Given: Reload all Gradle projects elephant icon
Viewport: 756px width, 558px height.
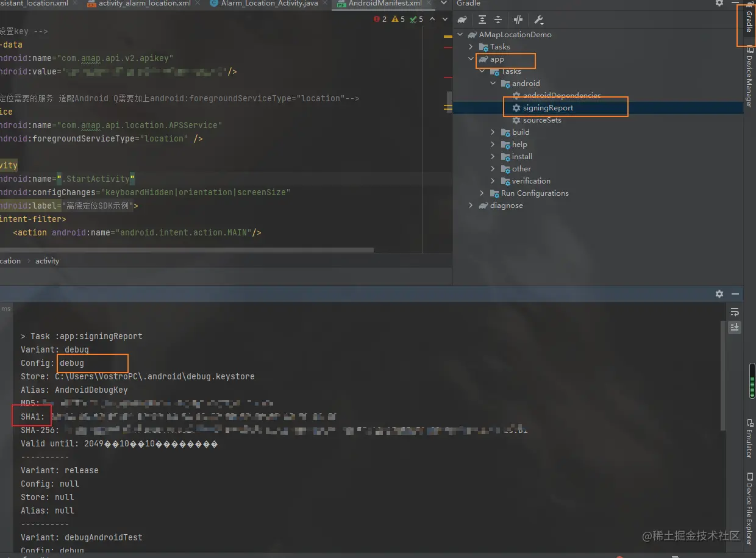Looking at the screenshot, I should [x=463, y=20].
